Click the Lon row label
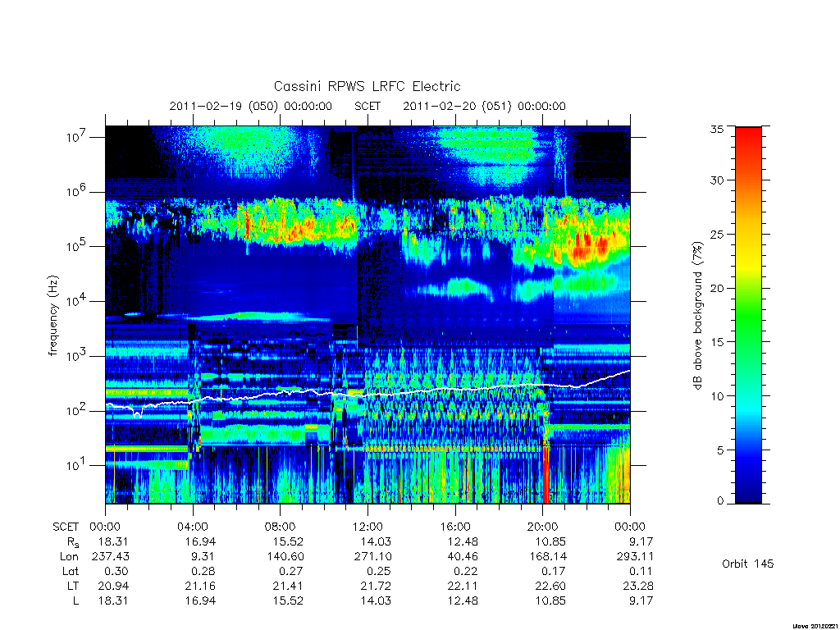The width and height of the screenshot is (840, 630). (x=70, y=557)
